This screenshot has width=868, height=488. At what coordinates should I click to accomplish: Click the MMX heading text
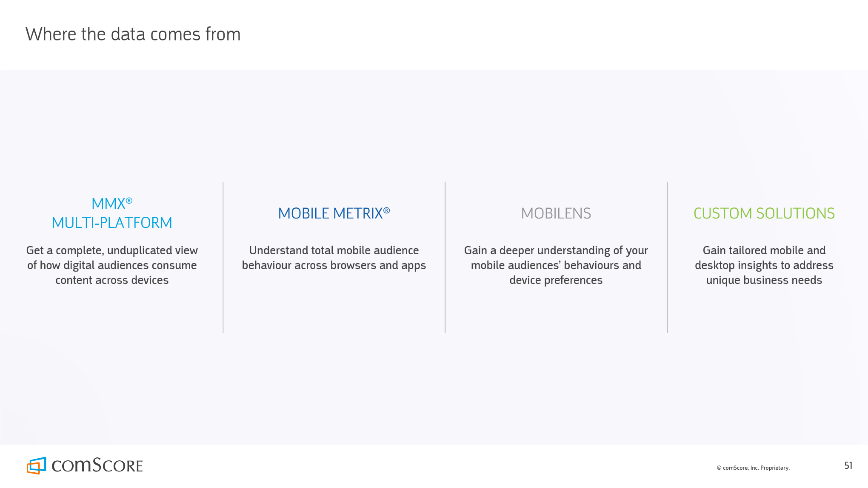[108, 204]
